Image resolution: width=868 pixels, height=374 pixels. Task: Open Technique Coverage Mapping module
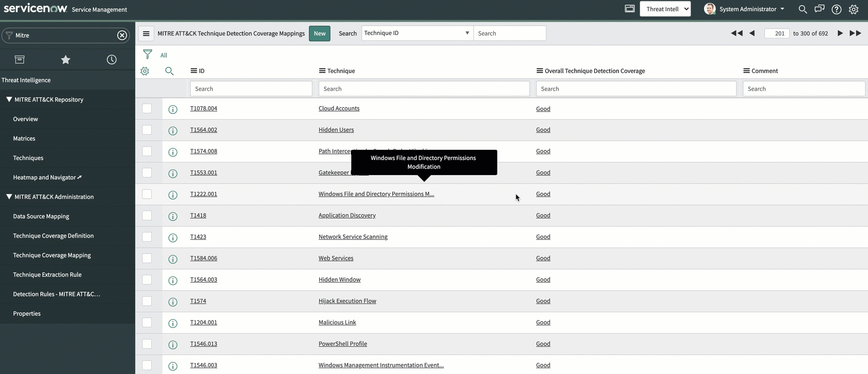pyautogui.click(x=52, y=255)
